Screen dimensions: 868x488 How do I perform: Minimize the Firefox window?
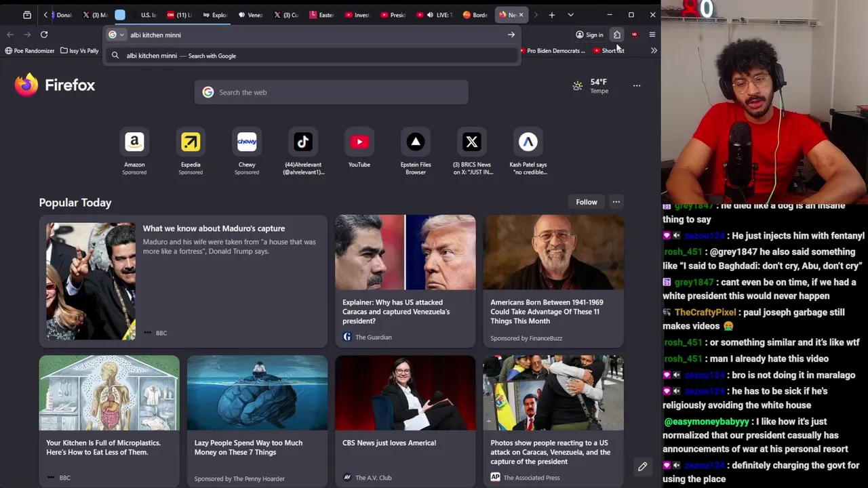[609, 14]
